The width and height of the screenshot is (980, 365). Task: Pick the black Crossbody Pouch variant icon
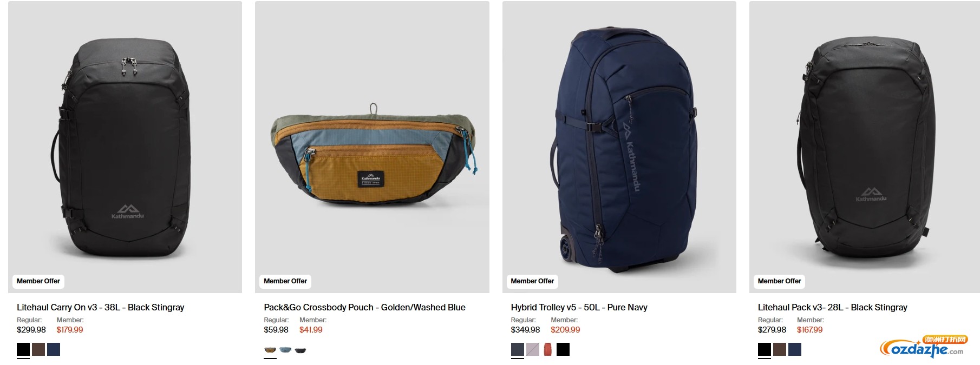click(300, 350)
